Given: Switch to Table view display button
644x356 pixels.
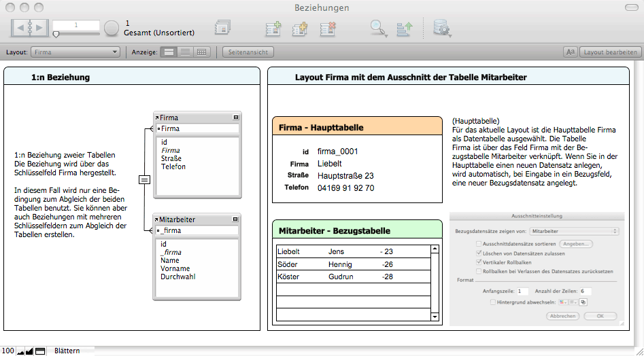Looking at the screenshot, I should 201,52.
